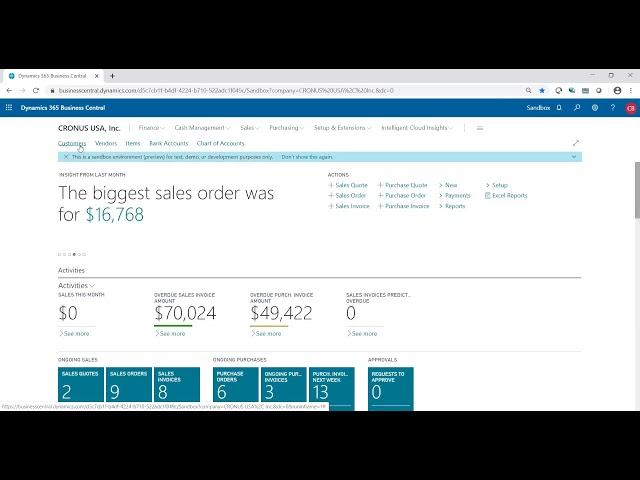Viewport: 640px width, 480px height.
Task: Open the user account avatar
Action: coord(631,108)
